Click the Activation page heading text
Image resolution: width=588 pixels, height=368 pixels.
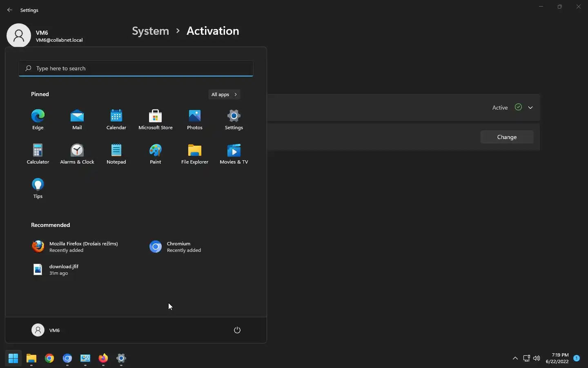[x=213, y=31]
